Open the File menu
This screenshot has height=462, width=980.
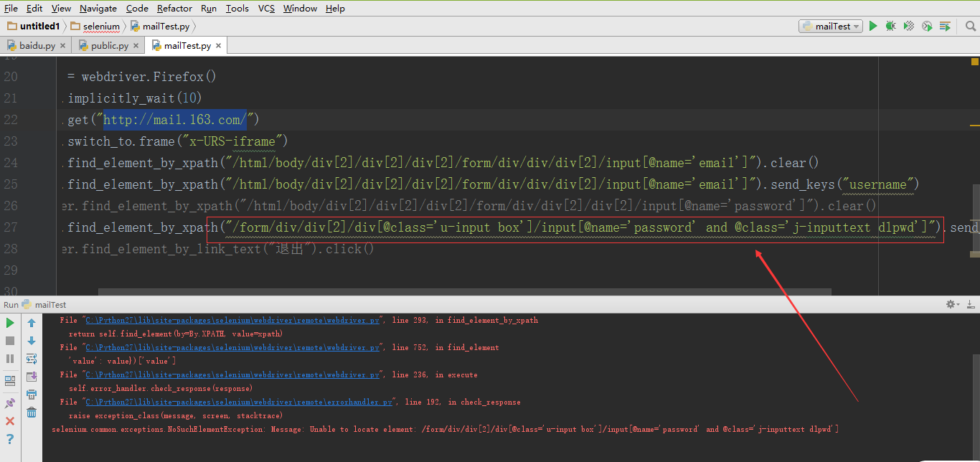point(11,9)
